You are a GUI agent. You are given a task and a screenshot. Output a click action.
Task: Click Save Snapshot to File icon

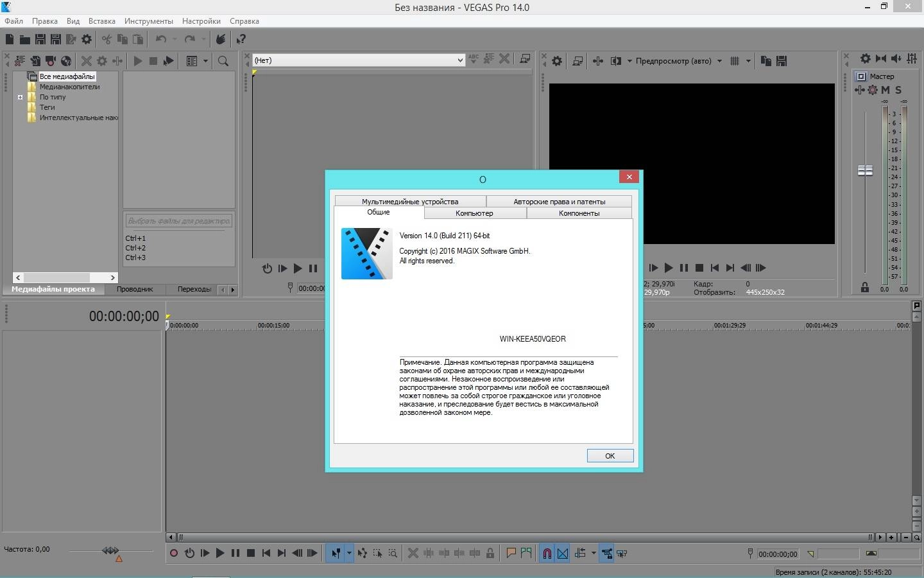[782, 61]
